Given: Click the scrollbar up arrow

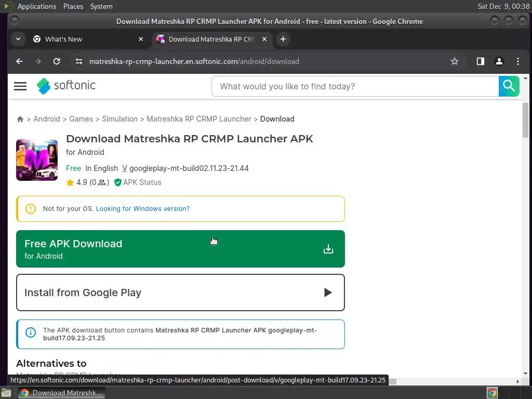Looking at the screenshot, I should click(525, 78).
